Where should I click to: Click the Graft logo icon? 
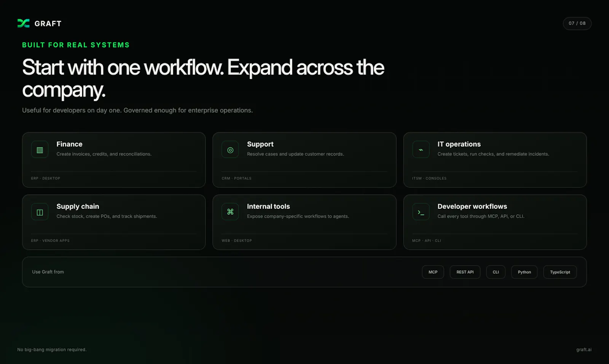point(23,23)
